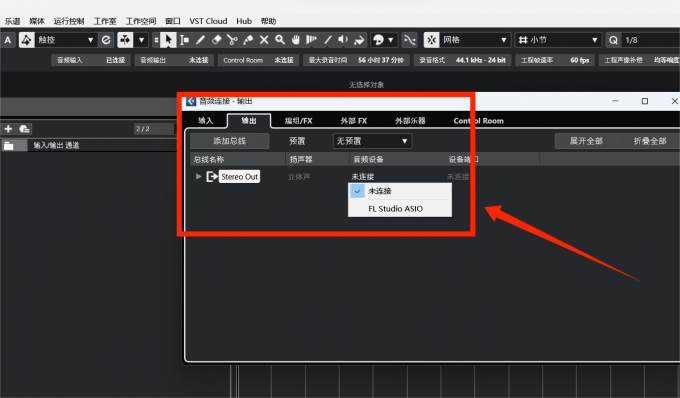This screenshot has width=680, height=398.
Task: Expand the Stereo Out bus triangle
Action: coord(198,176)
